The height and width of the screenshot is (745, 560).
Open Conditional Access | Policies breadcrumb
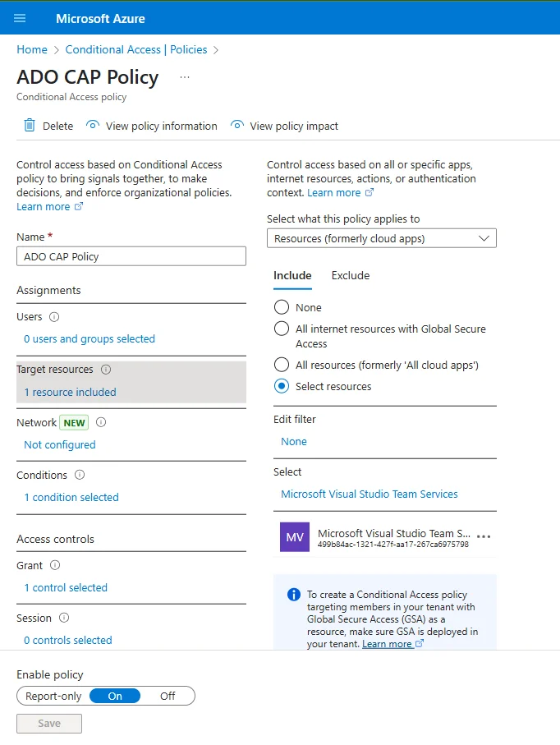[136, 49]
